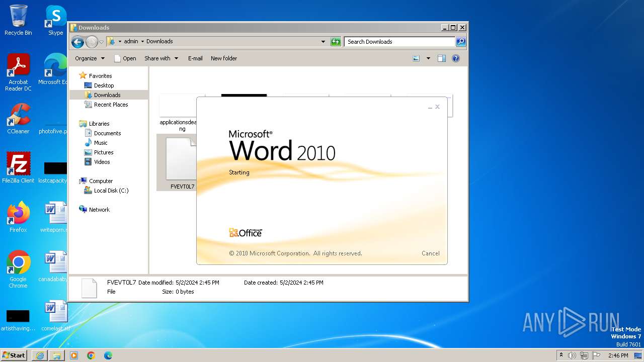Minimize the Word splash screen
The width and height of the screenshot is (644, 362).
(x=430, y=107)
